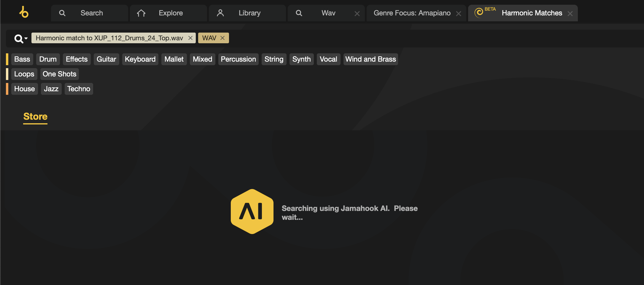Filter by Vocal samples
This screenshot has height=285, width=644.
click(329, 59)
